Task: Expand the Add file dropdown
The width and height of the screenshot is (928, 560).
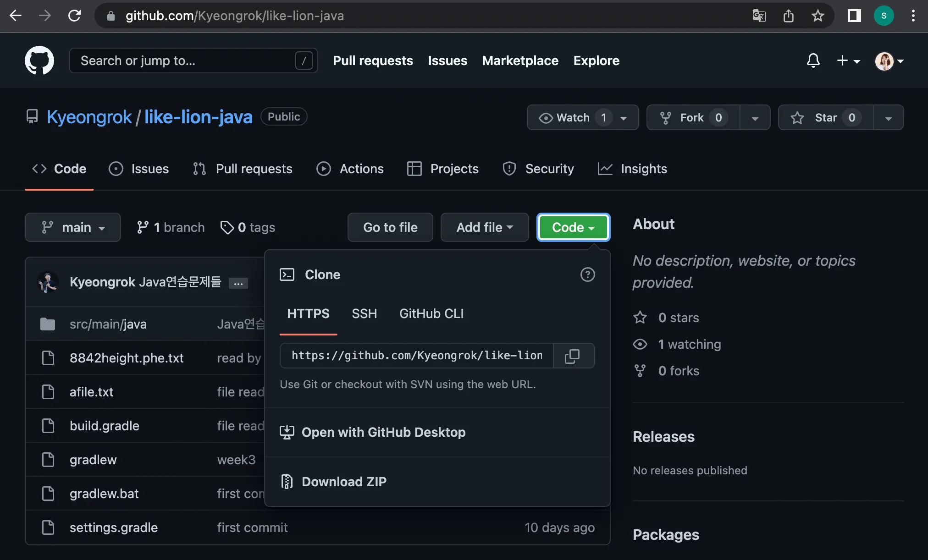Action: tap(485, 227)
